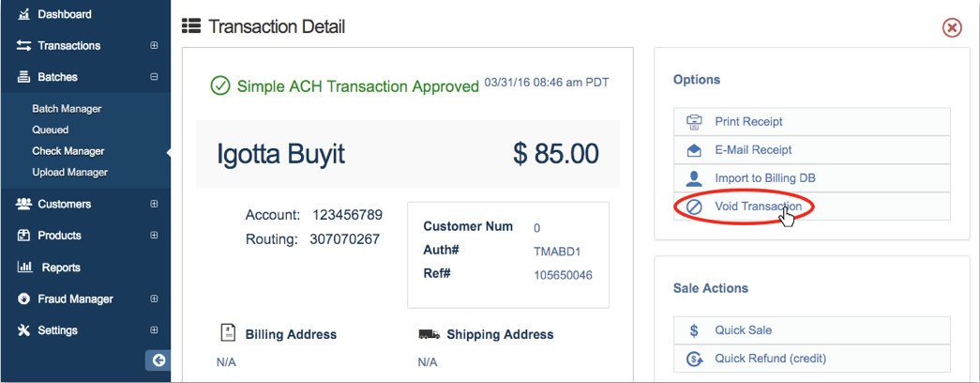Open the Dashboard page

[64, 14]
